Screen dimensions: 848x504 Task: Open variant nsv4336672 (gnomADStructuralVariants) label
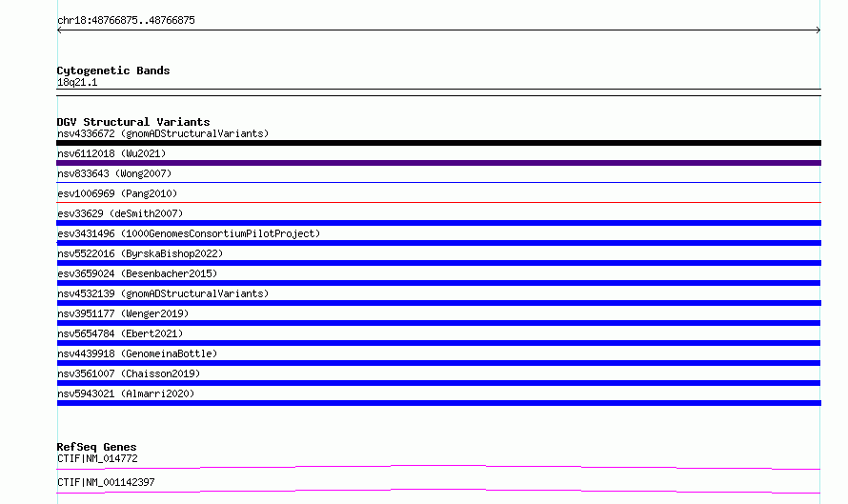[x=163, y=133]
